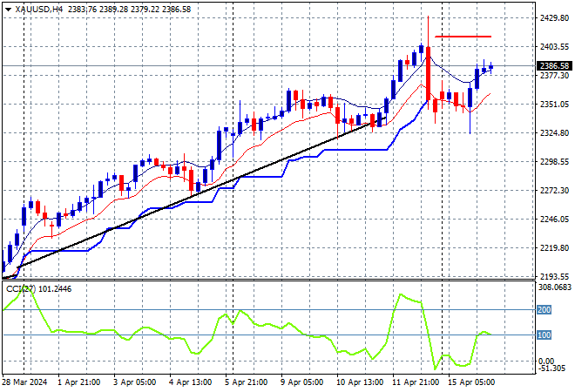Click time axis label 5 Apr 21:00
This screenshot has height=392, width=575.
click(246, 382)
